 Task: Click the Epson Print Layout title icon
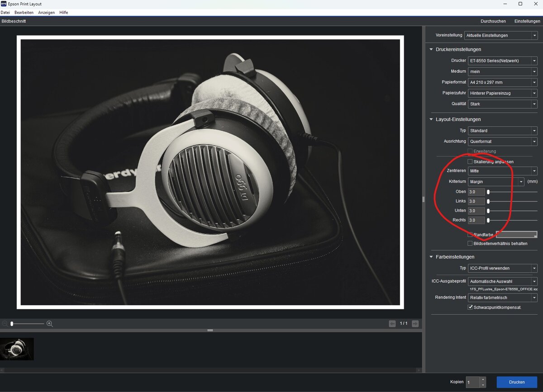[4, 4]
